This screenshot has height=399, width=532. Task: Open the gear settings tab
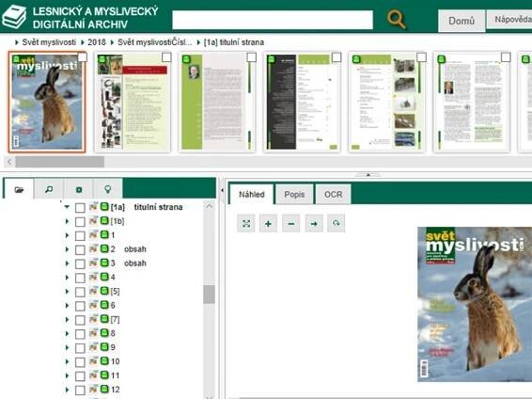pyautogui.click(x=79, y=189)
